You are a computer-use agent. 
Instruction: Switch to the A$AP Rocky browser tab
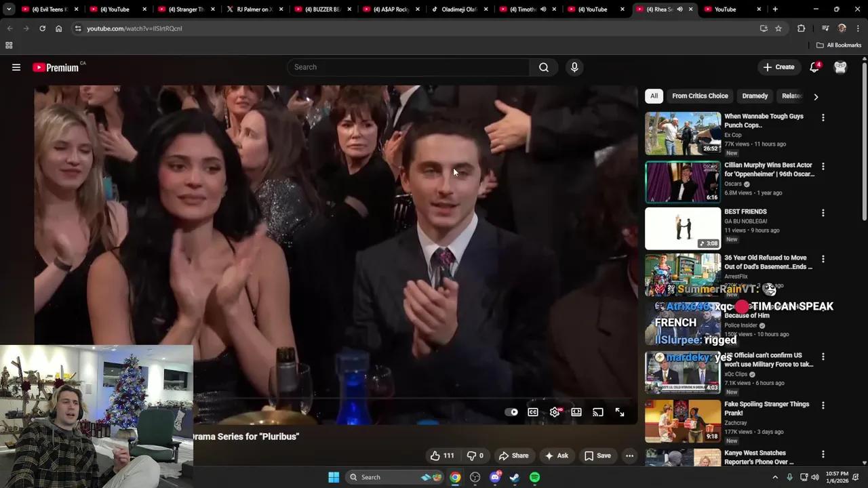coord(391,9)
